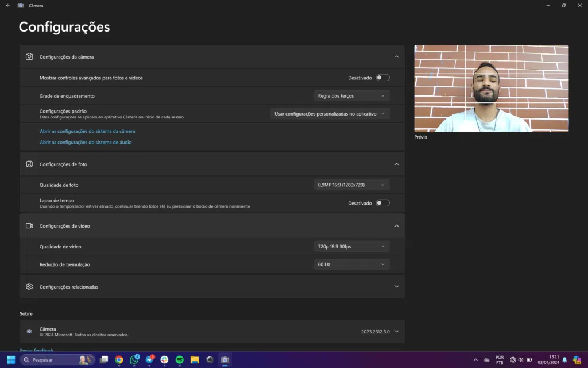588x368 pixels.
Task: Open the notification bell in system tray
Action: (564, 360)
